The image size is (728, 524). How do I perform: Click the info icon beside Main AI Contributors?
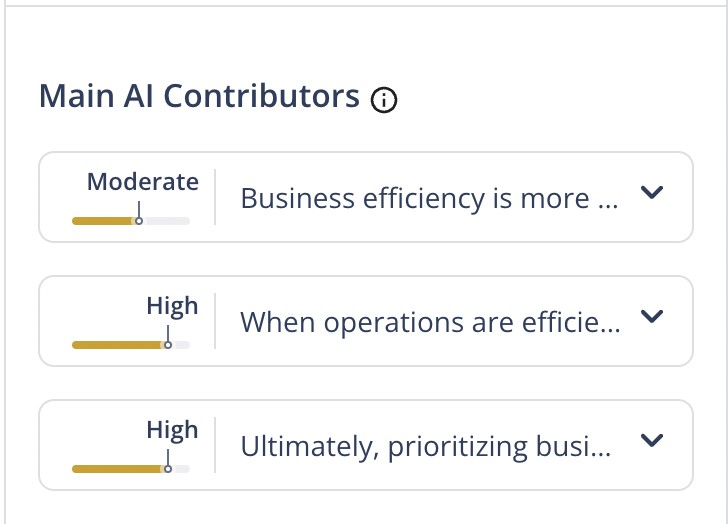click(384, 100)
